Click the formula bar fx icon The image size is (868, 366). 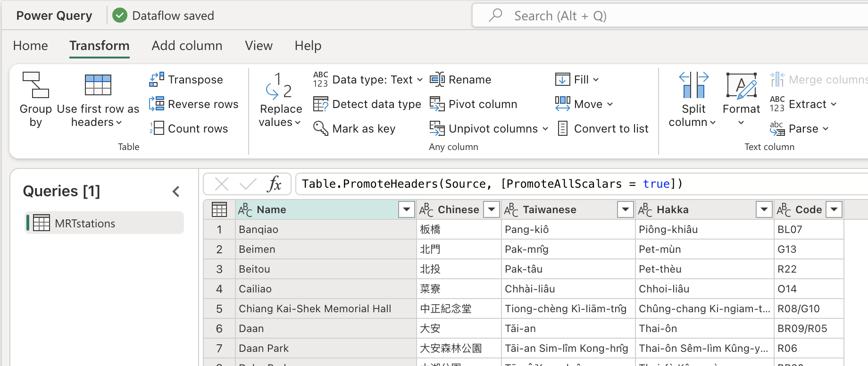[x=274, y=183]
